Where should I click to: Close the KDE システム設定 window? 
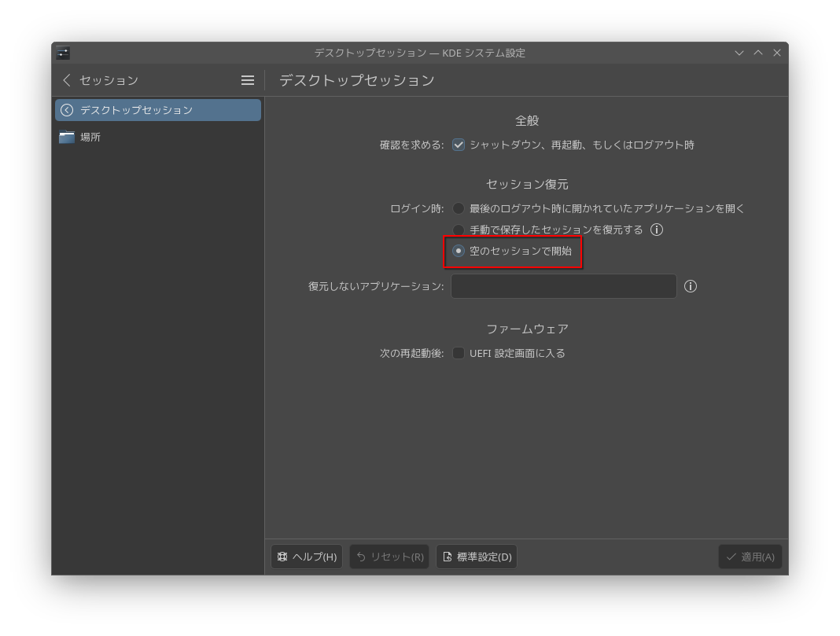777,53
